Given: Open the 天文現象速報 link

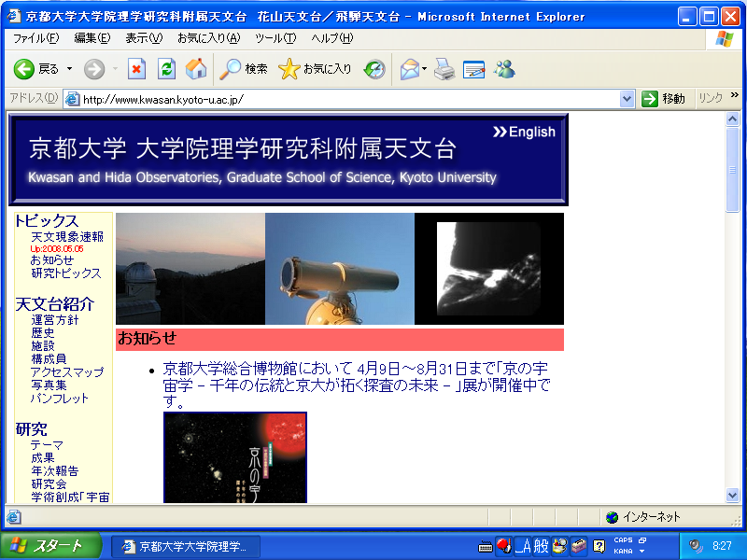Looking at the screenshot, I should (67, 237).
